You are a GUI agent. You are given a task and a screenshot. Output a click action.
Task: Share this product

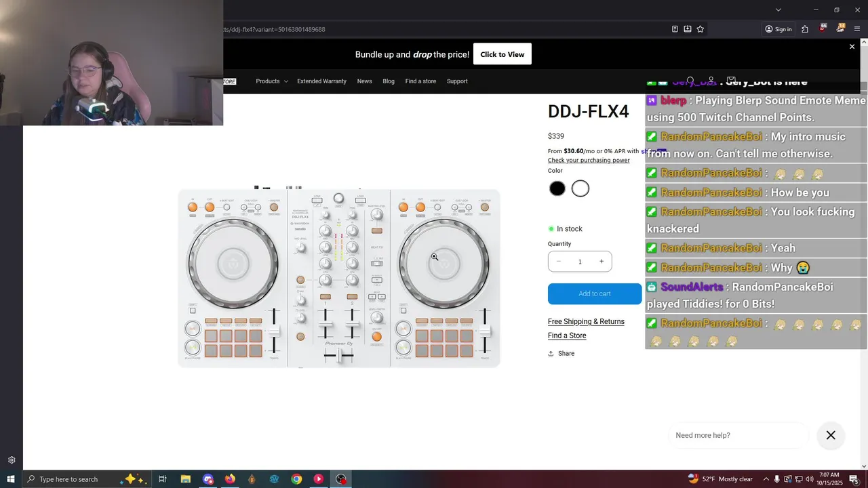click(561, 354)
